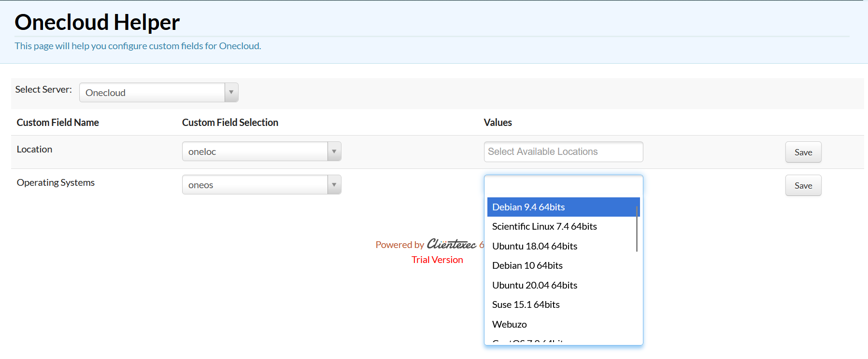Image resolution: width=868 pixels, height=359 pixels.
Task: Click the Select Server label
Action: click(x=43, y=89)
